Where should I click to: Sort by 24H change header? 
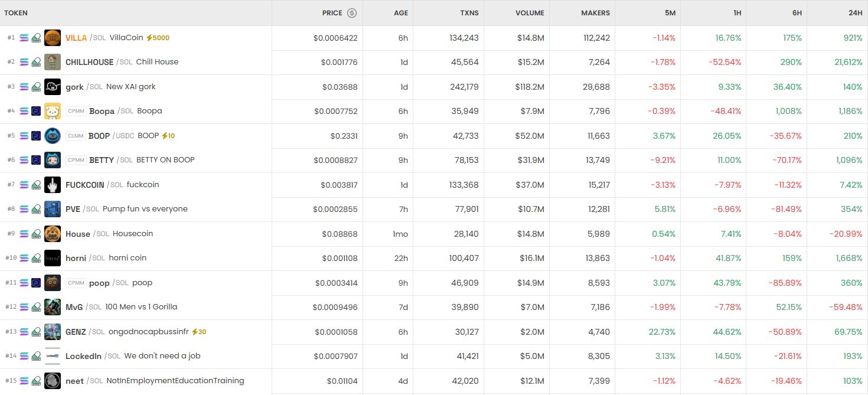click(856, 13)
